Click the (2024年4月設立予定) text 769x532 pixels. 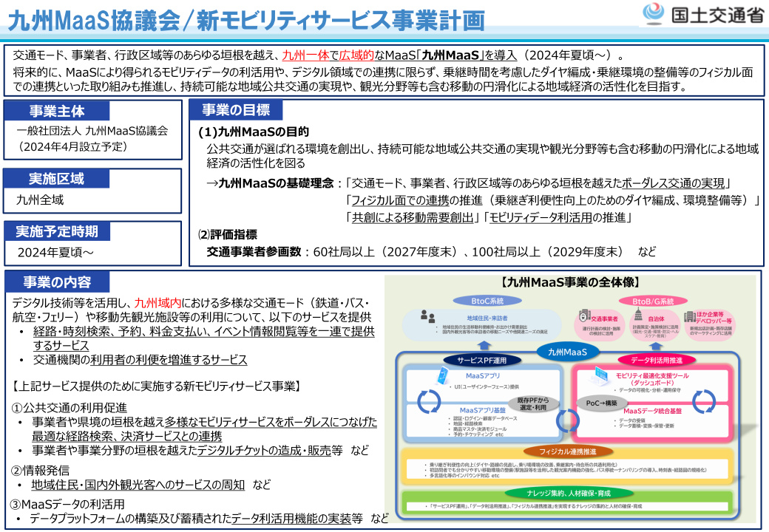(72, 146)
